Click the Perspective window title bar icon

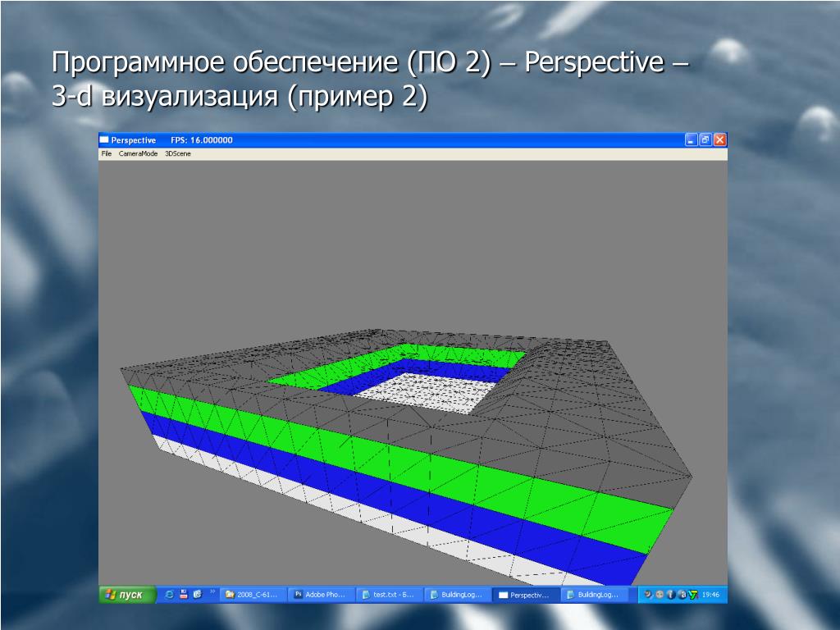[104, 140]
